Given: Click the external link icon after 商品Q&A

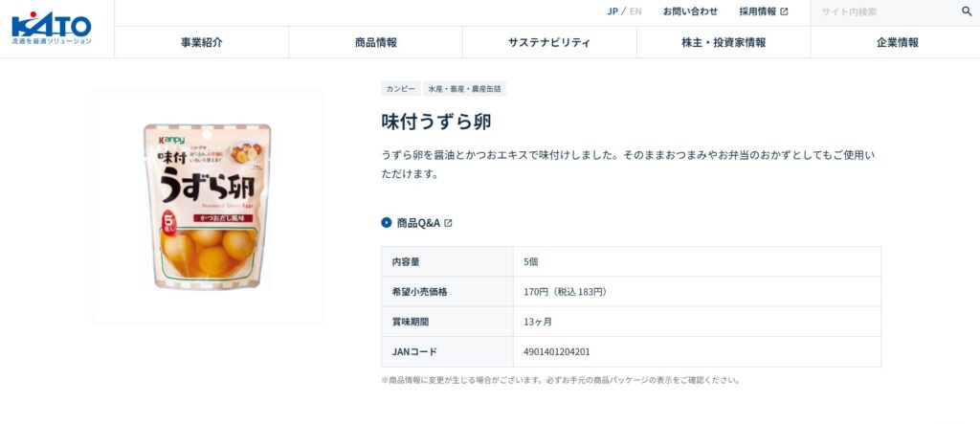Looking at the screenshot, I should point(448,223).
